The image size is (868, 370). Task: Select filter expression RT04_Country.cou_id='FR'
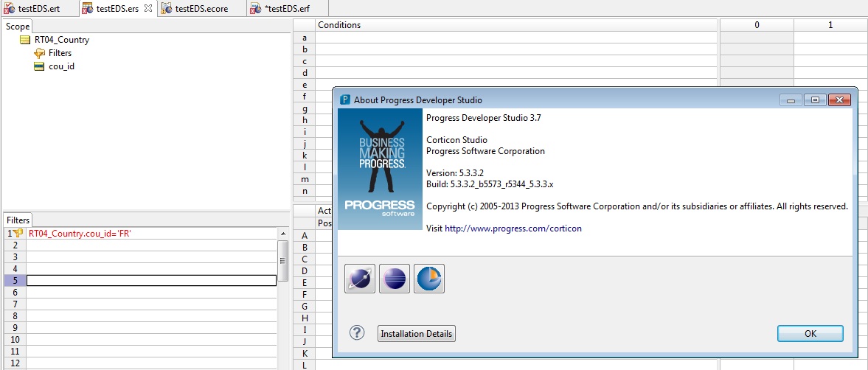pyautogui.click(x=80, y=234)
